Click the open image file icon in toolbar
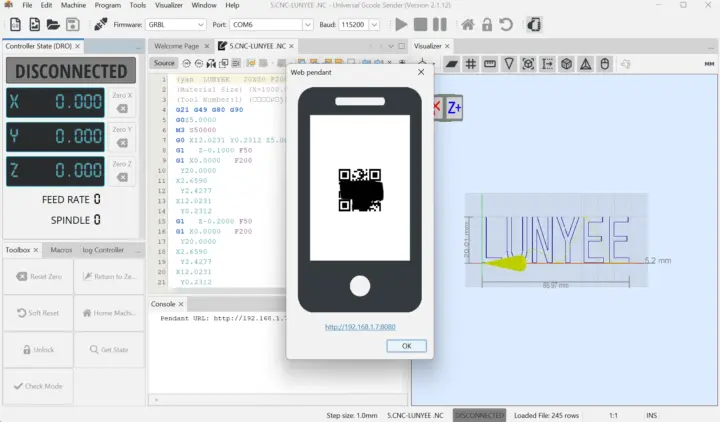 (x=34, y=24)
